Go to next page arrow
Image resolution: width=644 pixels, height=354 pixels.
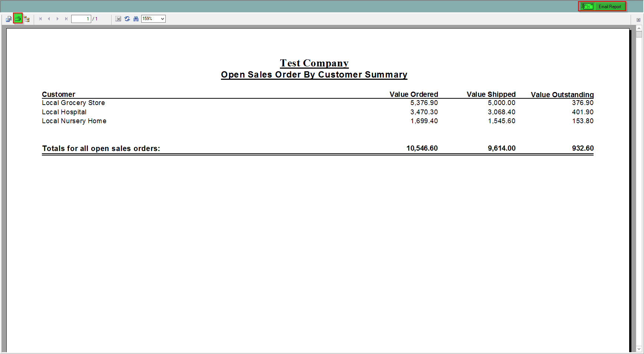click(x=57, y=19)
